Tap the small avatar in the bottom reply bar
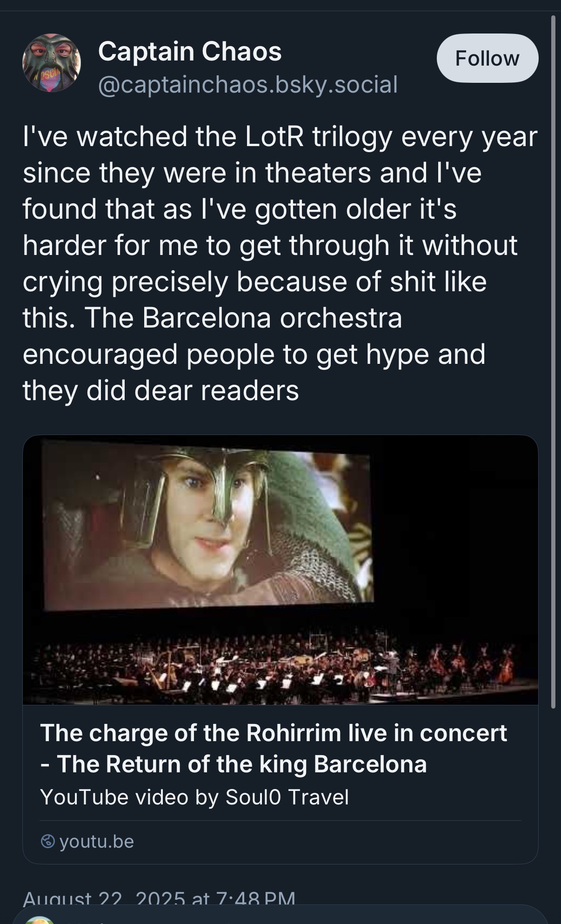561x924 pixels. [39, 919]
